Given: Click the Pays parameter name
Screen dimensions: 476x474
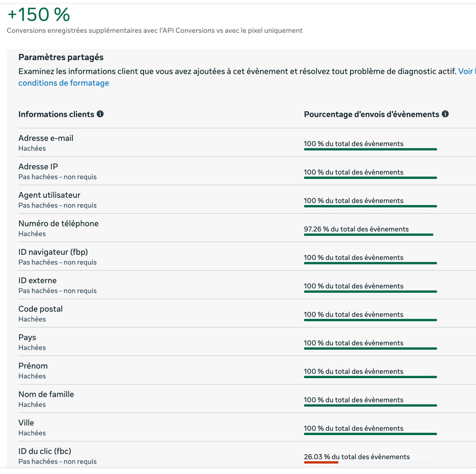Looking at the screenshot, I should click(x=27, y=337).
